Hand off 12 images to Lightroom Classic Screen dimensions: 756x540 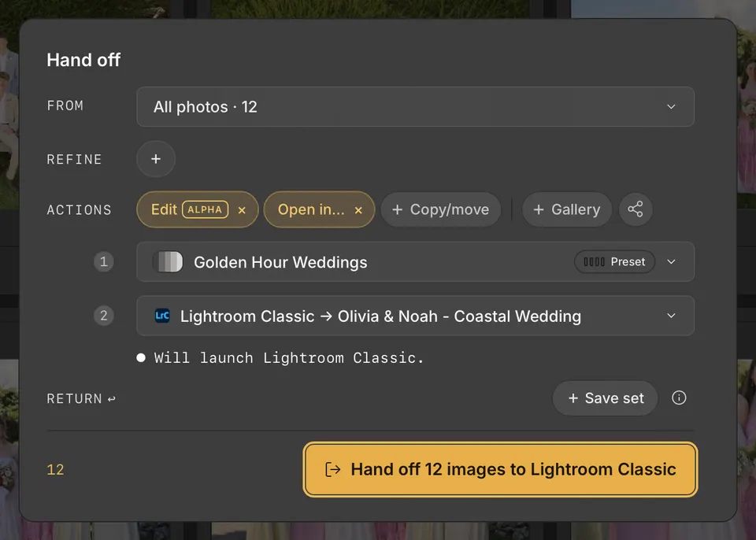point(500,469)
